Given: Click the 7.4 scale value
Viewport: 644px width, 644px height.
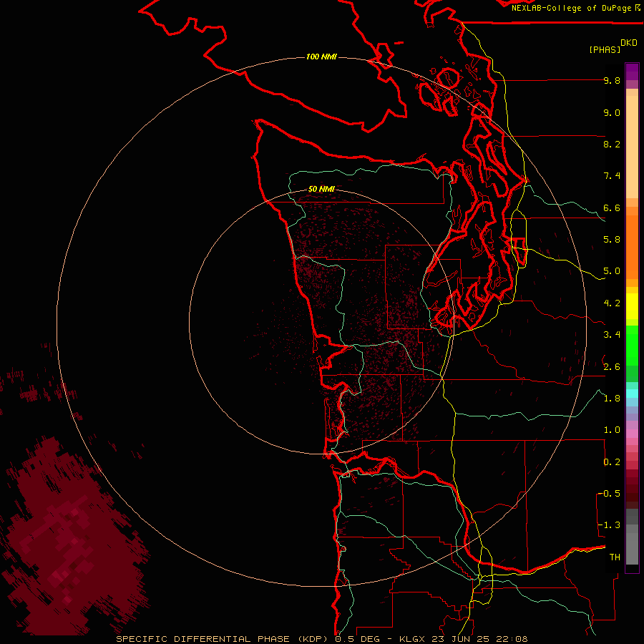Looking at the screenshot, I should coord(612,176).
